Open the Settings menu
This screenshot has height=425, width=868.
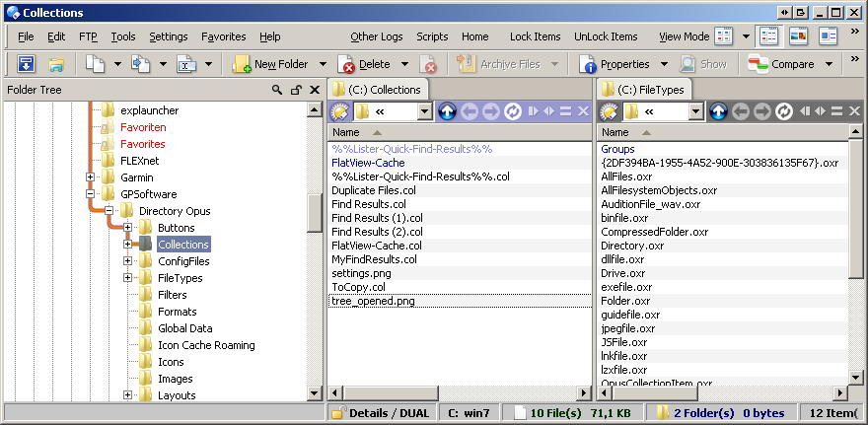pyautogui.click(x=169, y=36)
